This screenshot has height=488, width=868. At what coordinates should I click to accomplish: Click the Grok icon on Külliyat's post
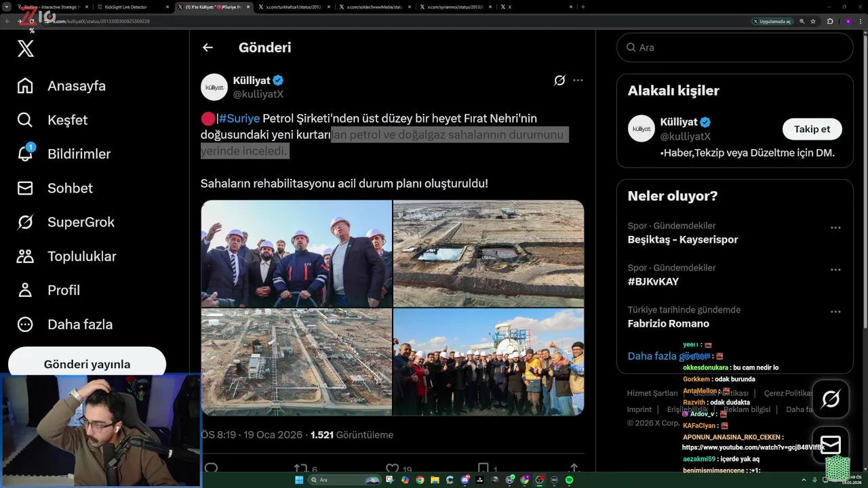pyautogui.click(x=559, y=80)
